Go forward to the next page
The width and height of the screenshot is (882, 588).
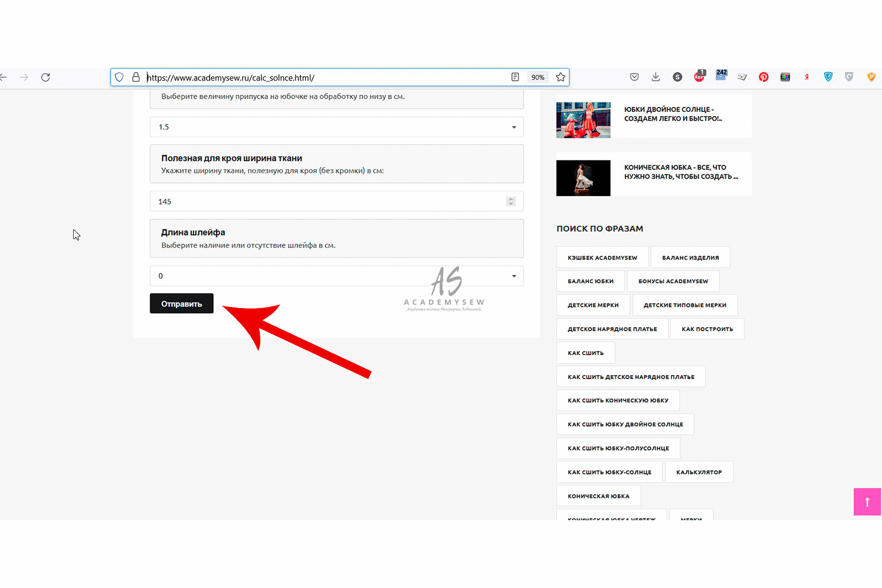(24, 77)
